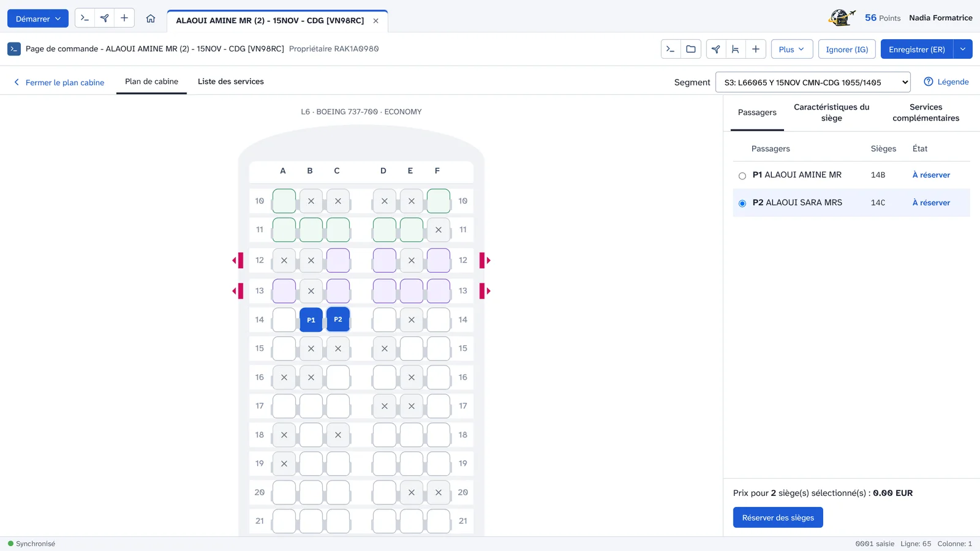The width and height of the screenshot is (980, 551).
Task: Click À réserver for P2 ALAOUI SARA
Action: [931, 203]
